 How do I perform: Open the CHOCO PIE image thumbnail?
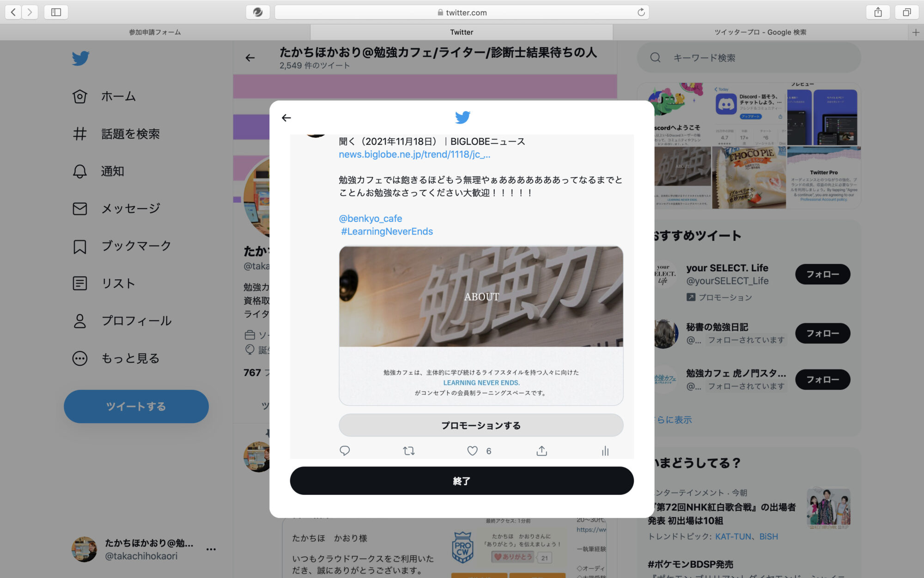point(749,178)
